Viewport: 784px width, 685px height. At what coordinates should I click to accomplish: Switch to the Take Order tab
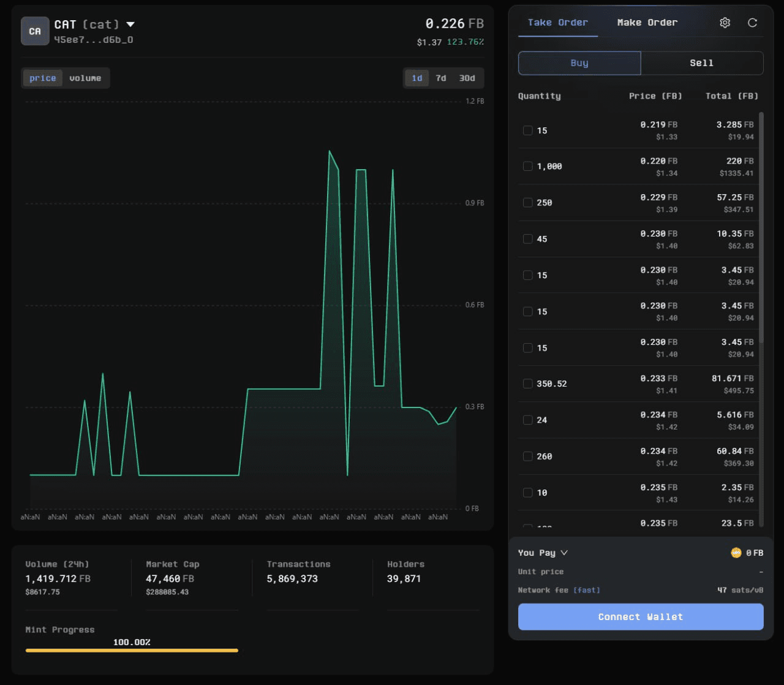(558, 23)
